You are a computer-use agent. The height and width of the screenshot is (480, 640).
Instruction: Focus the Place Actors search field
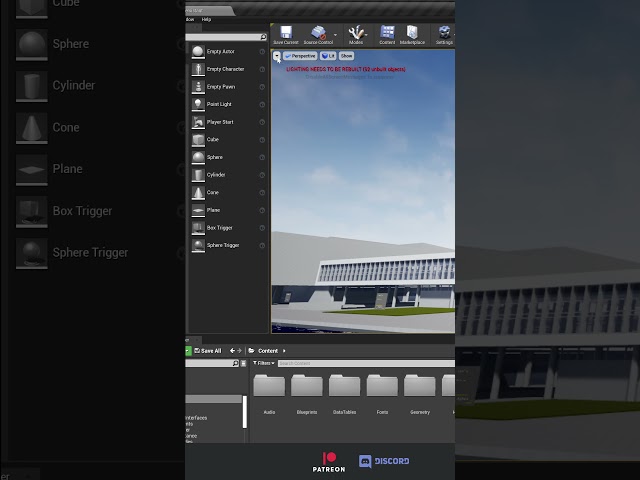click(222, 37)
